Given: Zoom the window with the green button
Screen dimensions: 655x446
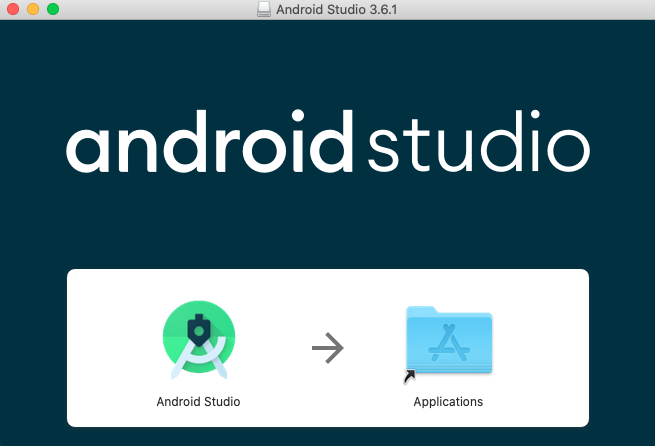Looking at the screenshot, I should pos(53,9).
